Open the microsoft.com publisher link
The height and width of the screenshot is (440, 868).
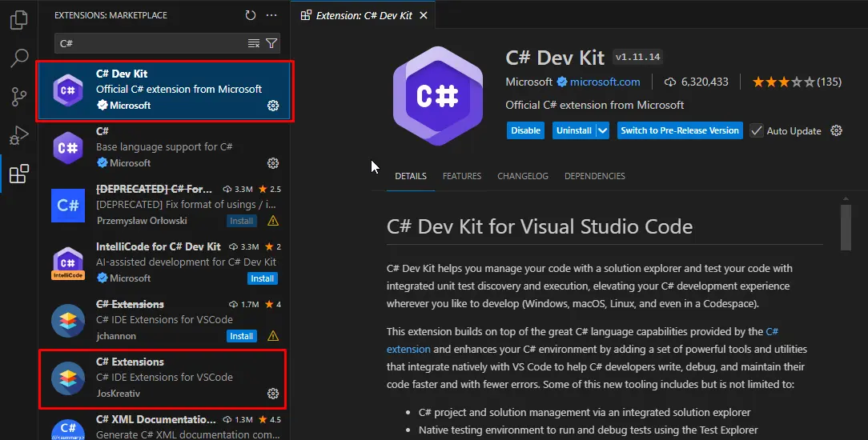(605, 82)
